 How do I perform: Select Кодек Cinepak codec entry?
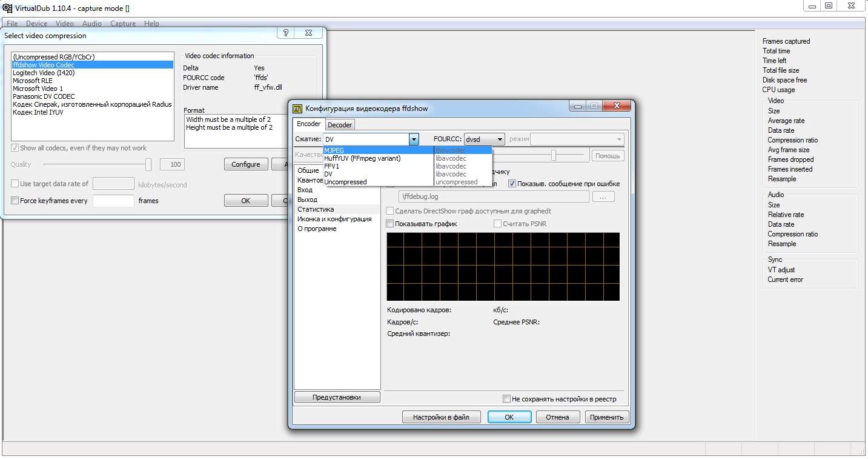click(x=93, y=104)
